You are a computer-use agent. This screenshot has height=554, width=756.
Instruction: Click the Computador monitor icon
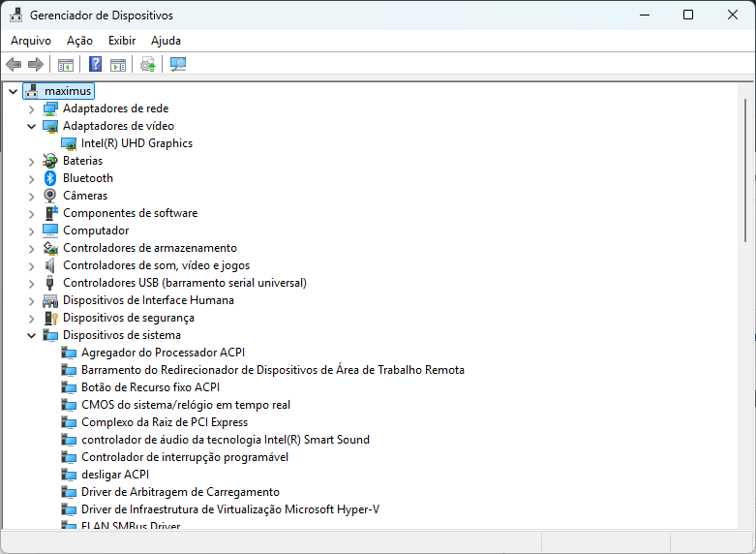pos(50,231)
